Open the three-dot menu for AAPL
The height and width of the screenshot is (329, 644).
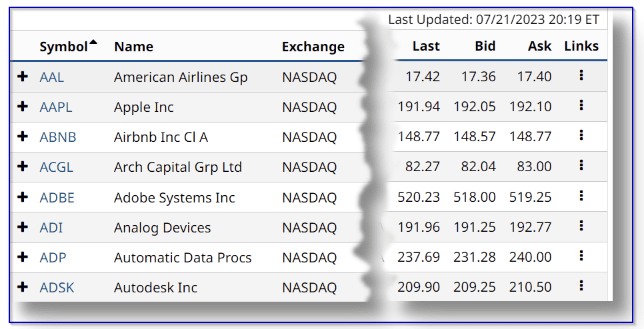pos(581,106)
